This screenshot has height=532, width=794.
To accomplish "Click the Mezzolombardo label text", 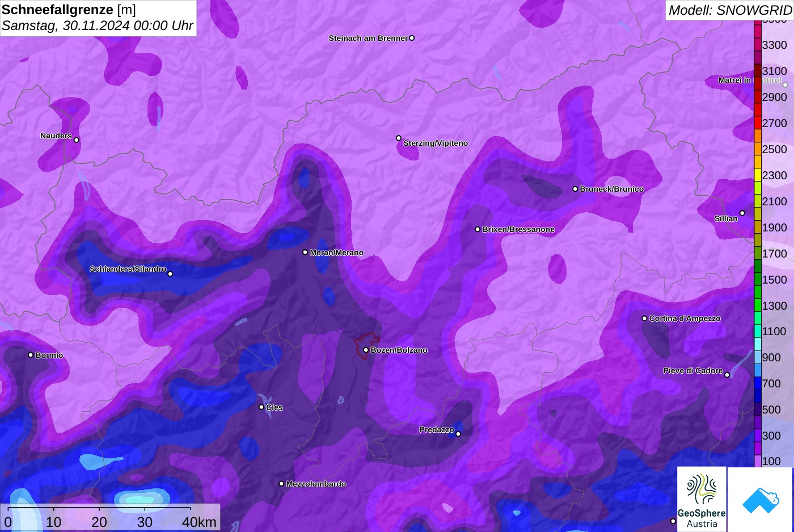I will point(316,484).
